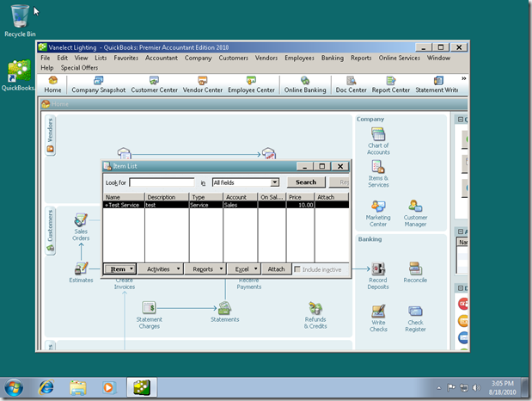This screenshot has width=532, height=401.
Task: Launch Internet Explorer from the taskbar
Action: click(x=46, y=388)
